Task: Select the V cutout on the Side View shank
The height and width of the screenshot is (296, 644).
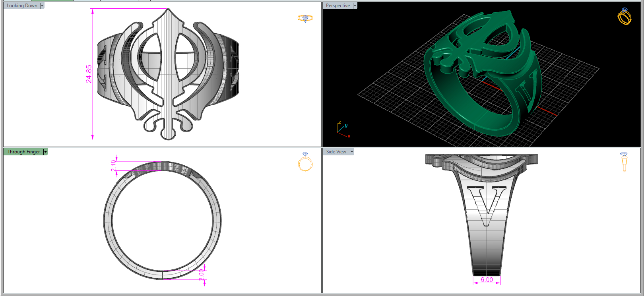Action: tap(487, 205)
